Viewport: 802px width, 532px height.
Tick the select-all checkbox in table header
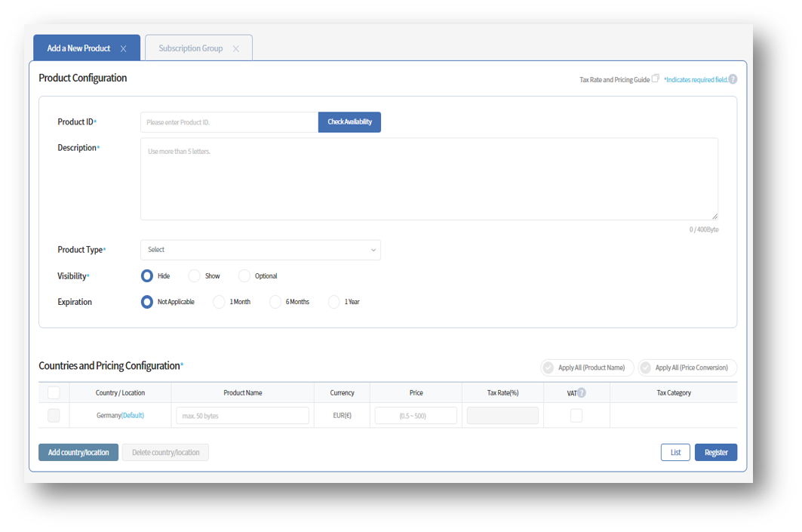(53, 392)
